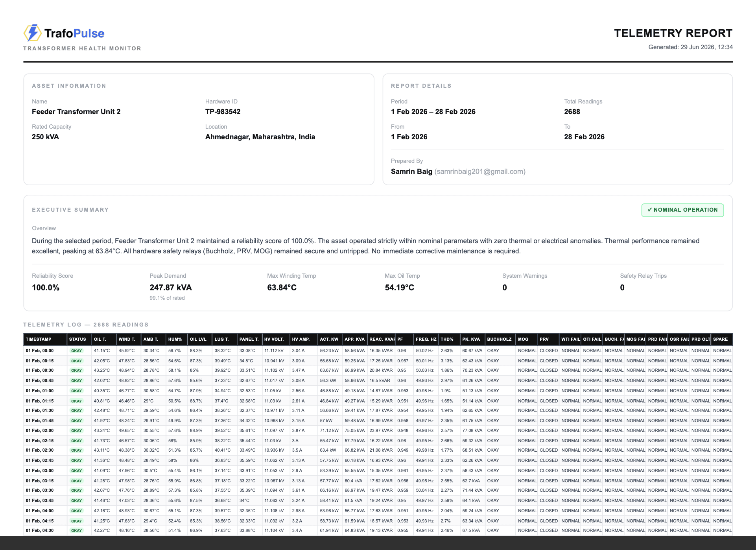Click apparent power value 75.05 kVA

pyautogui.click(x=355, y=430)
